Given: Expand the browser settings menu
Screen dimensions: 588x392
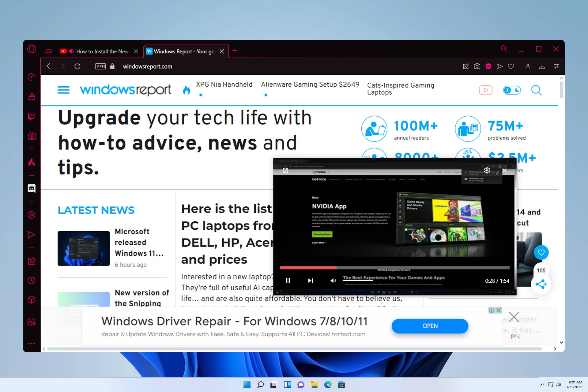Looking at the screenshot, I should (556, 66).
